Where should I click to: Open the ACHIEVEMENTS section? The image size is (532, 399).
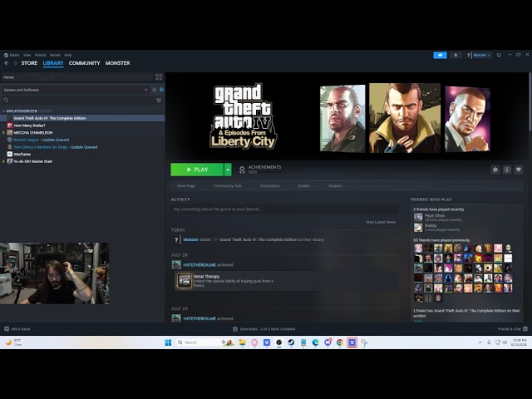pyautogui.click(x=260, y=170)
